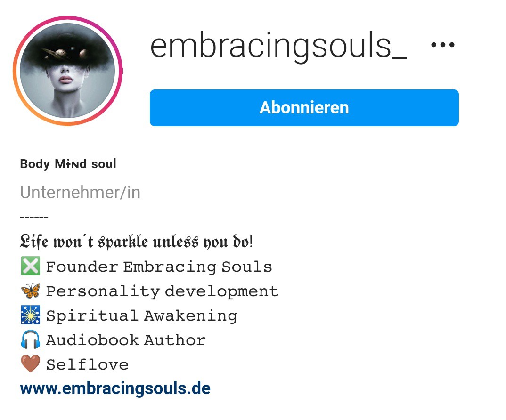Viewport: 506px width, 420px height.
Task: Click the Personality development text
Action: 162,291
